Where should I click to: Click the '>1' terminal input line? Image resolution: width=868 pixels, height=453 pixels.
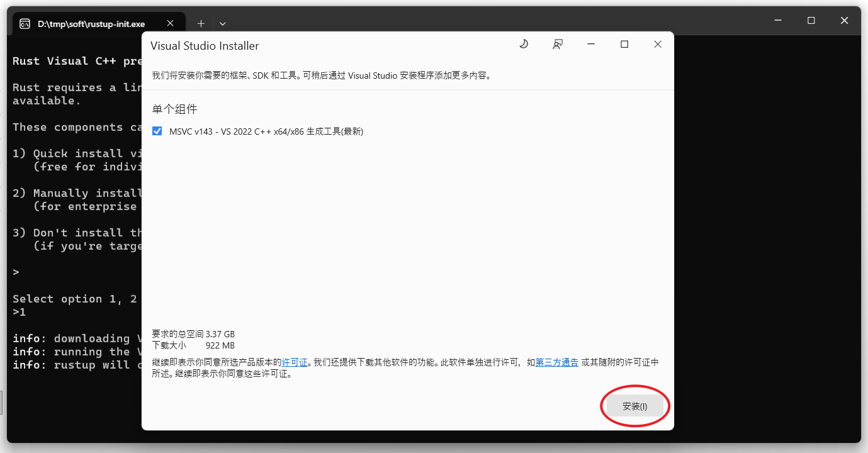[20, 312]
